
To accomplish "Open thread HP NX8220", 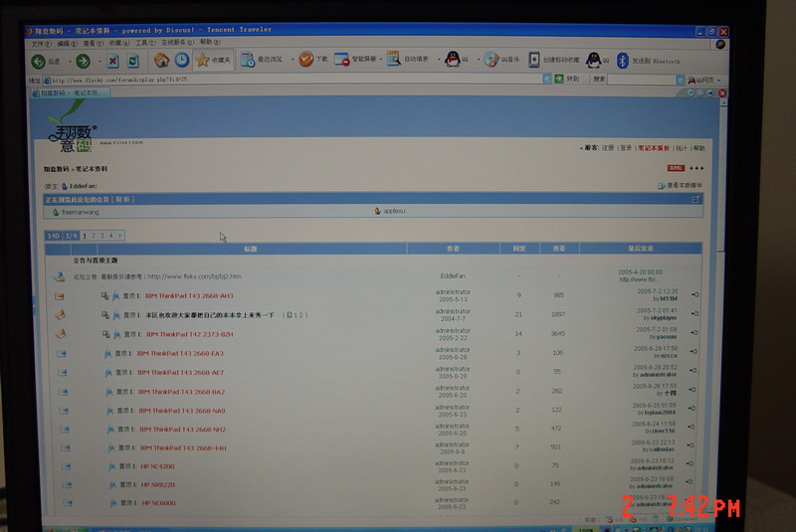I will coord(158,484).
